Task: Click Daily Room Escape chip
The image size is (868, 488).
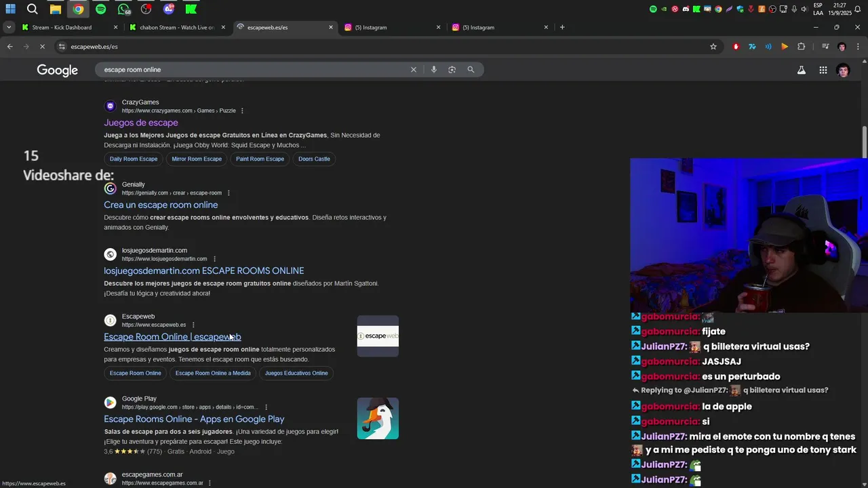Action: click(134, 159)
